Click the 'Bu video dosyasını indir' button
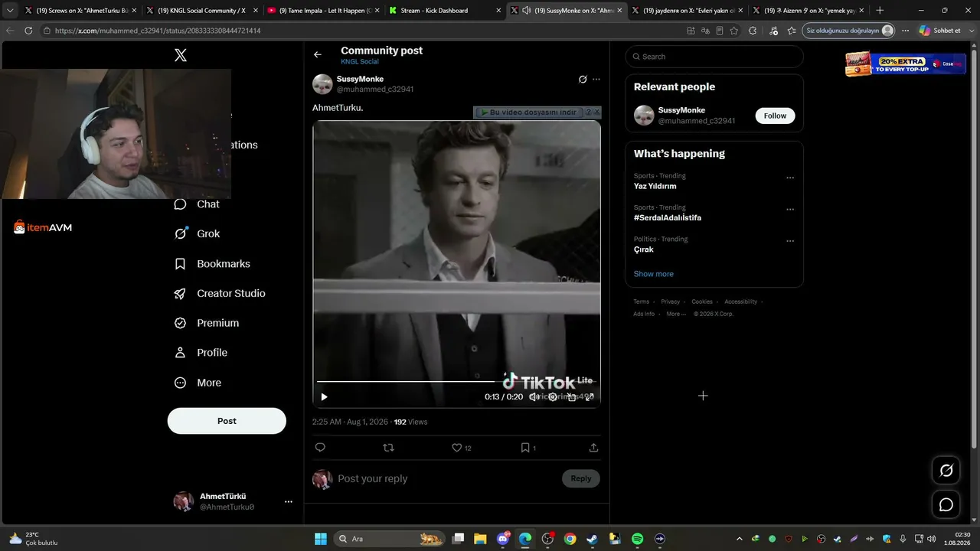This screenshot has height=551, width=980. (x=528, y=112)
